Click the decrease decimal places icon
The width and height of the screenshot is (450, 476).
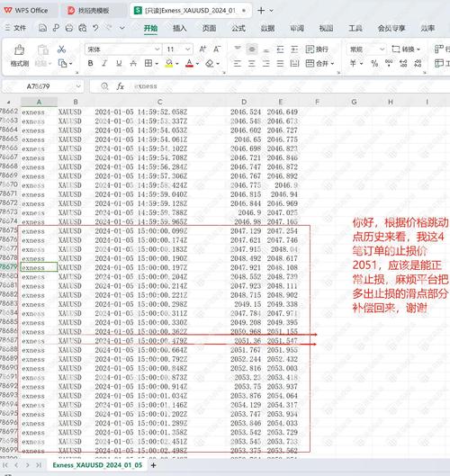418,64
